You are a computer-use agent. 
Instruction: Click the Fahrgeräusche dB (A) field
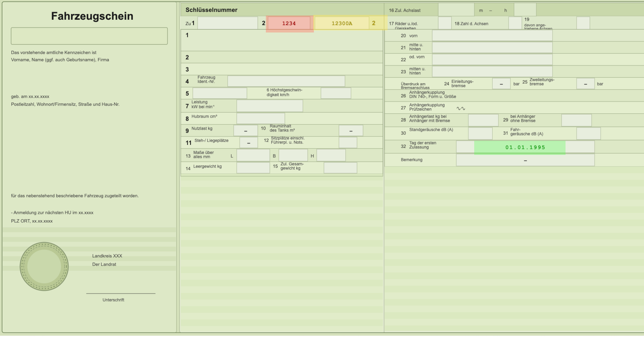pyautogui.click(x=588, y=133)
